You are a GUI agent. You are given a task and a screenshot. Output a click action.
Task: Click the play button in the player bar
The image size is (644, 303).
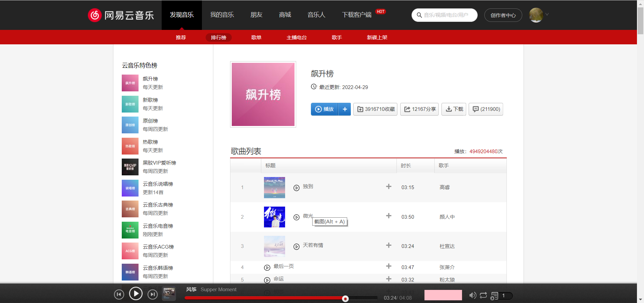click(x=136, y=294)
